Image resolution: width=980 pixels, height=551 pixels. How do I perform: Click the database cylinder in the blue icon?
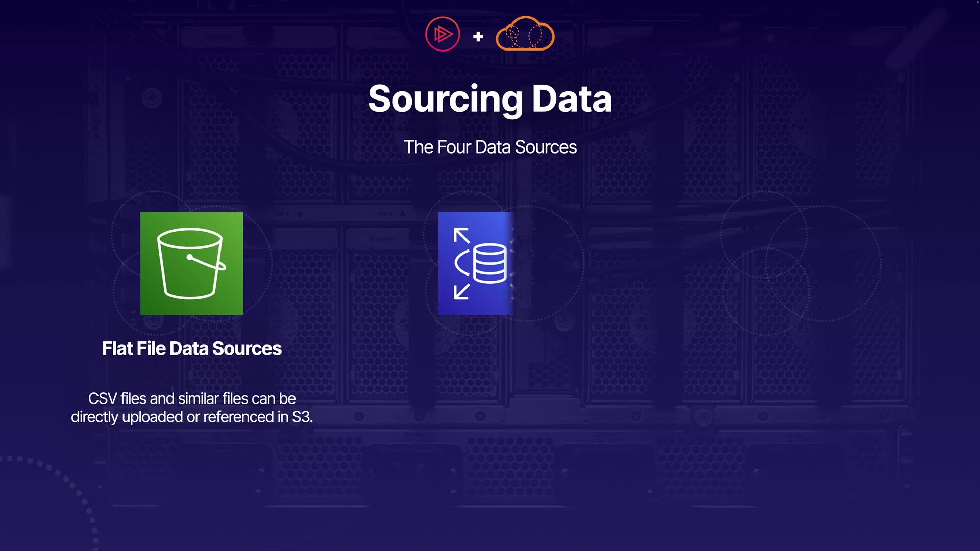[490, 263]
